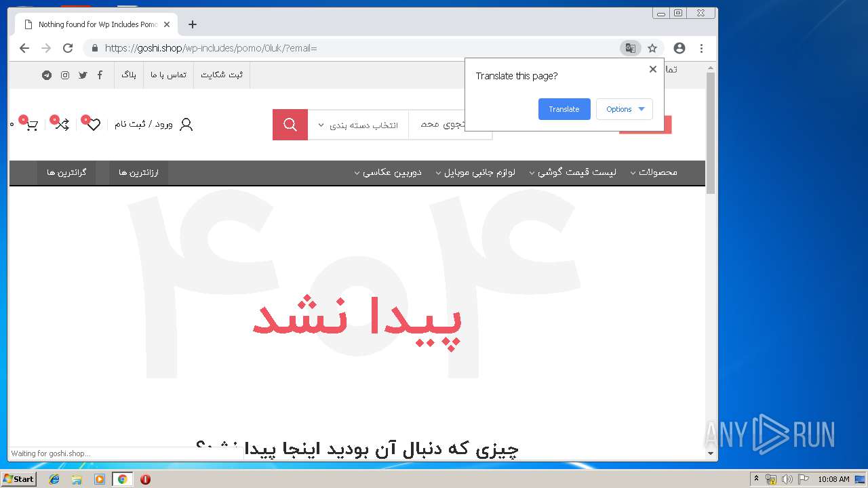The height and width of the screenshot is (488, 868).
Task: Go back to the previous page
Action: pos(24,48)
